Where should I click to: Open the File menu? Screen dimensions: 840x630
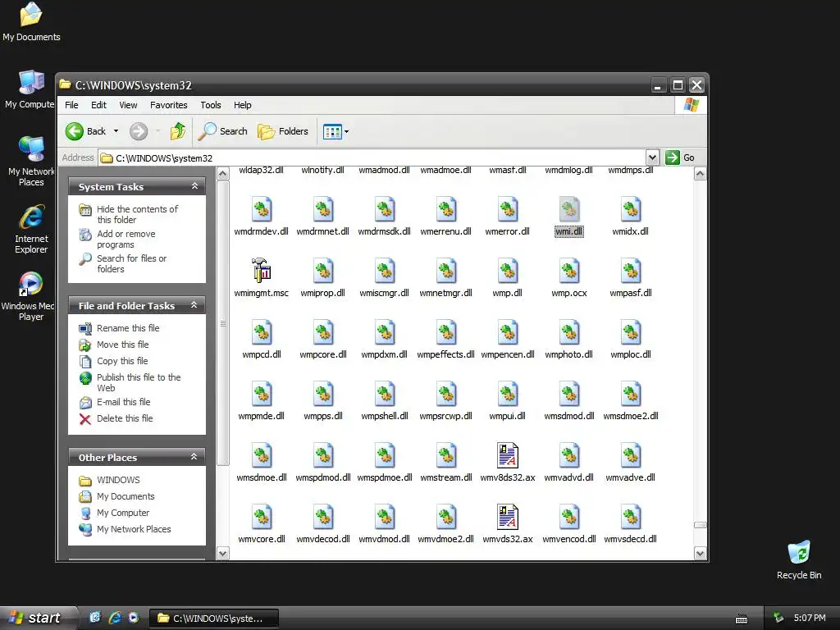point(71,105)
